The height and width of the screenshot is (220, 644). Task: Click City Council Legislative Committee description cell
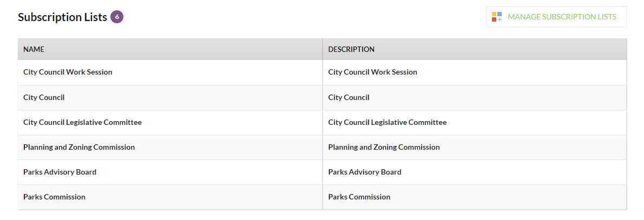pyautogui.click(x=475, y=122)
